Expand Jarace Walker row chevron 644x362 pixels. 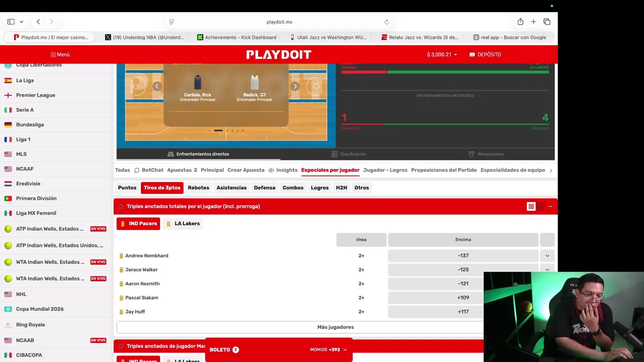pos(547,269)
